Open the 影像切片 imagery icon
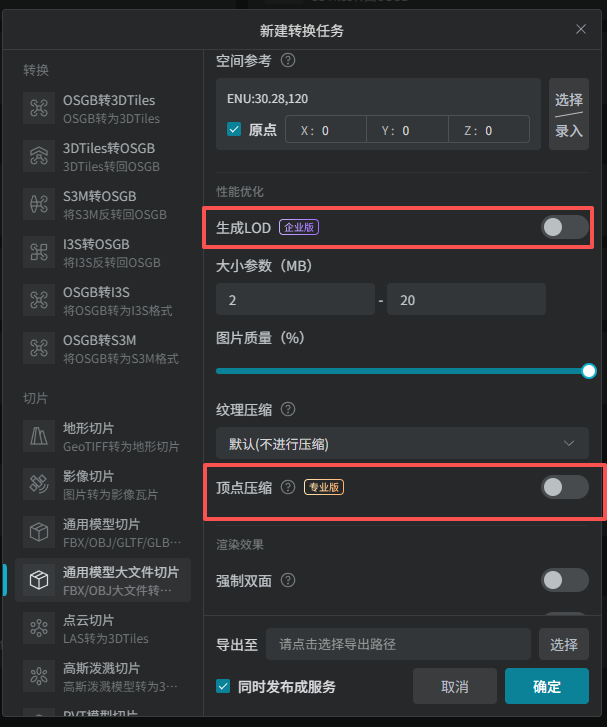The width and height of the screenshot is (607, 727). [x=39, y=485]
